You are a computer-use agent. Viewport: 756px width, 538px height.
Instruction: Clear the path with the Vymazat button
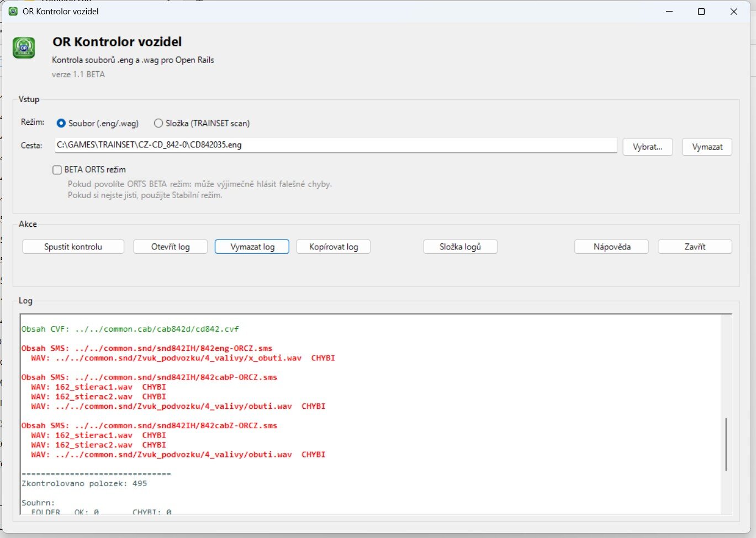[707, 147]
